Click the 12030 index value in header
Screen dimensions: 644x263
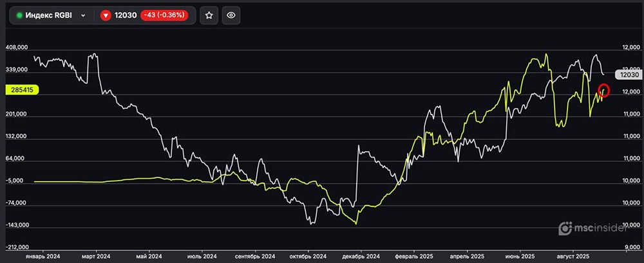pyautogui.click(x=127, y=15)
